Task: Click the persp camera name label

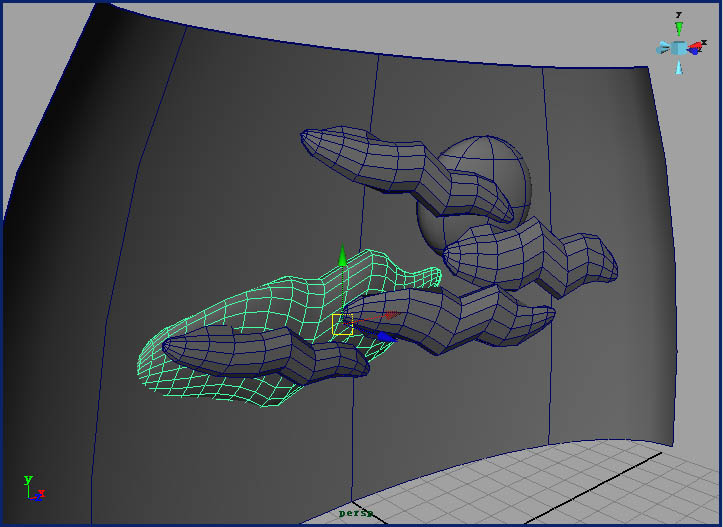Action: [x=356, y=513]
